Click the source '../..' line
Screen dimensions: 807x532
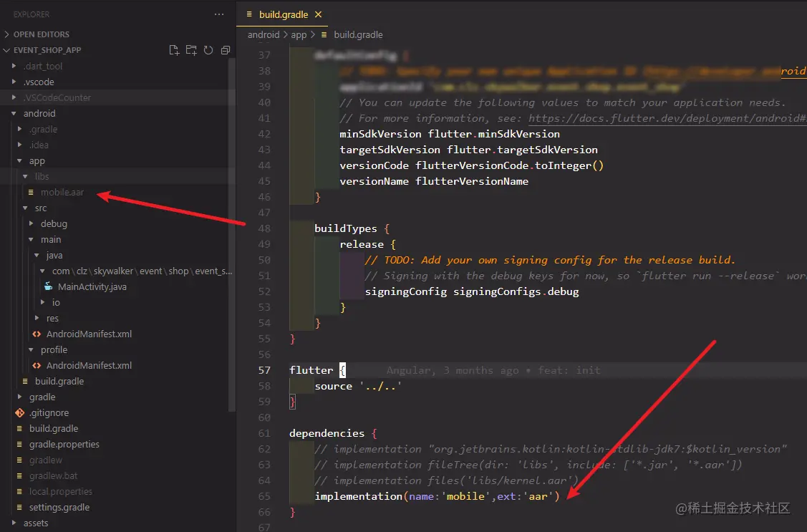click(x=358, y=386)
